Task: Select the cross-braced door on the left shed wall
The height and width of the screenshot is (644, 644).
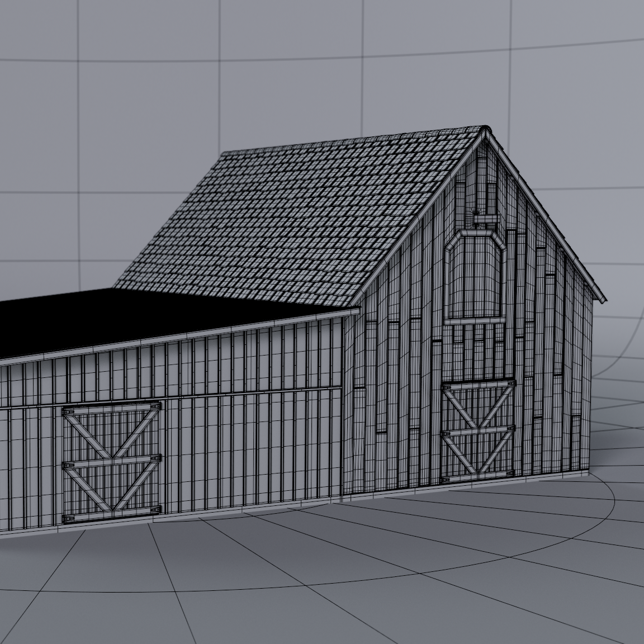Action: point(111,463)
